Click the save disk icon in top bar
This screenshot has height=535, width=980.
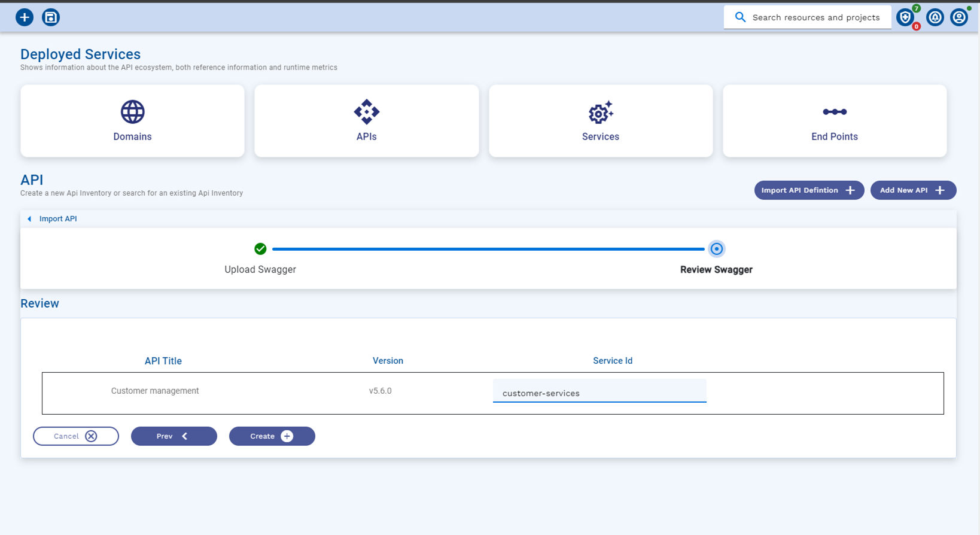click(51, 17)
